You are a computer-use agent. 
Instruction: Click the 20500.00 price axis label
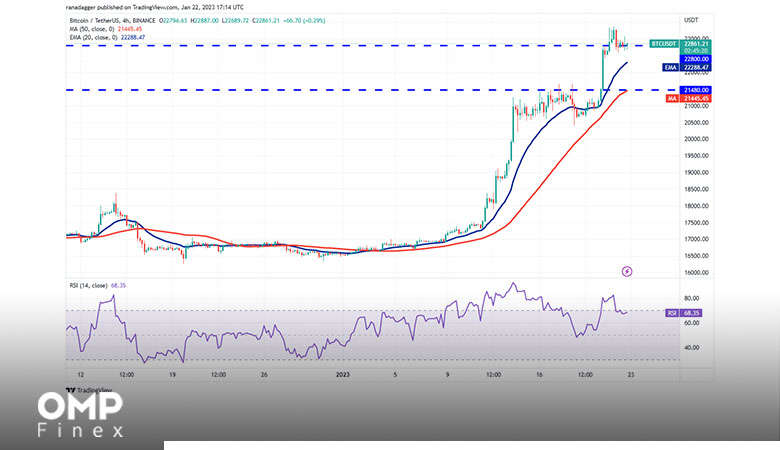[x=696, y=122]
